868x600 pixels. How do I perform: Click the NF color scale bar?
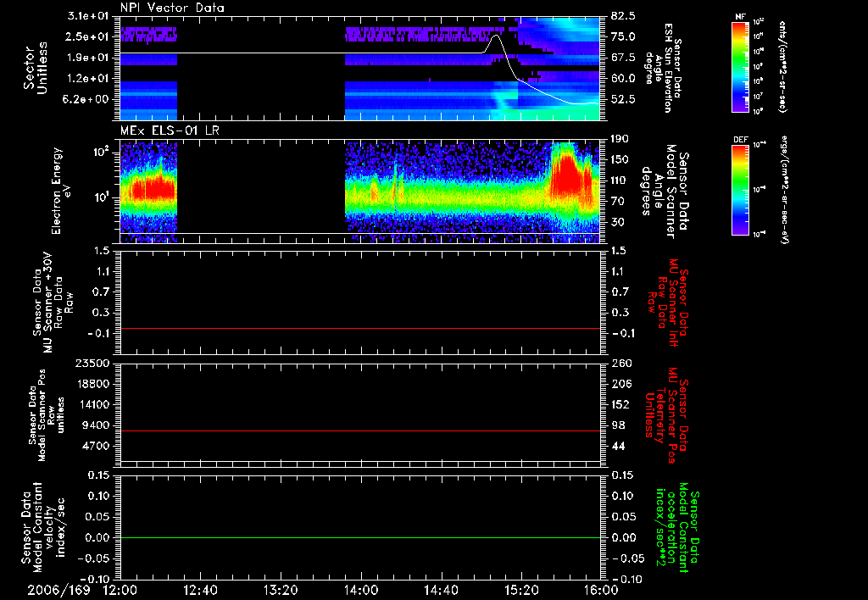(741, 66)
